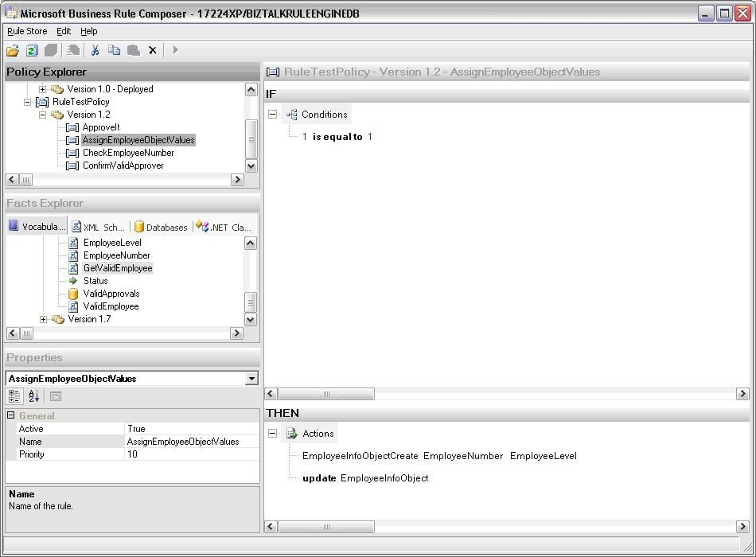
Task: Switch to the Databases tab
Action: point(161,227)
